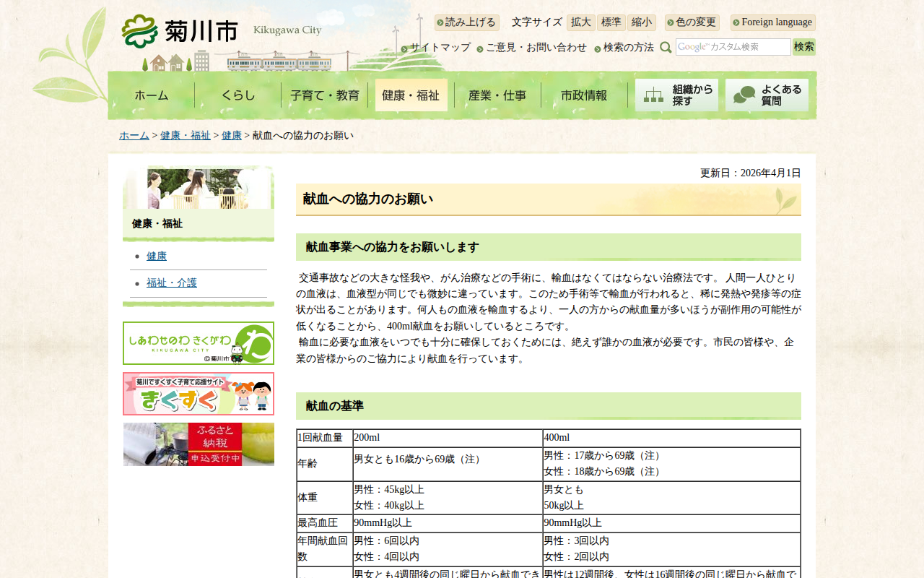
Task: Open きくすく 子育て応援サイト banner
Action: pyautogui.click(x=199, y=394)
